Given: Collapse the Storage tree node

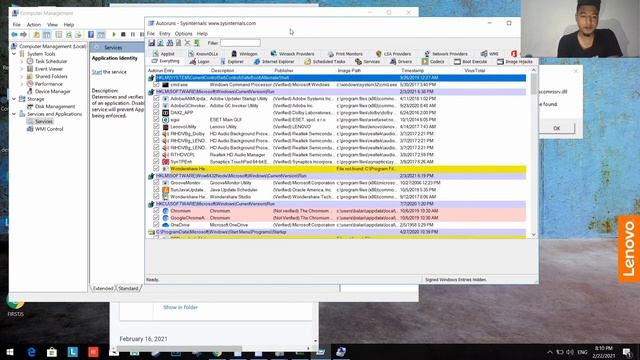Looking at the screenshot, I should pyautogui.click(x=14, y=99).
